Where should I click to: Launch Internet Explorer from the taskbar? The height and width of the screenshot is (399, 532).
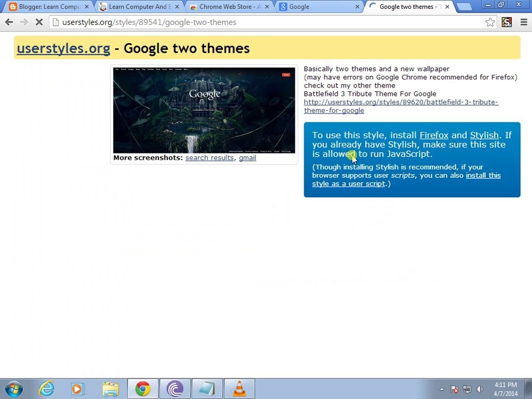46,389
